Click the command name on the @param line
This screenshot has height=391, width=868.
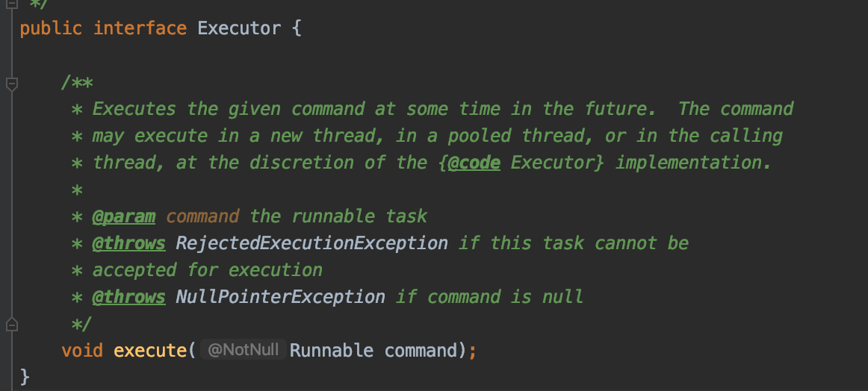coord(202,216)
